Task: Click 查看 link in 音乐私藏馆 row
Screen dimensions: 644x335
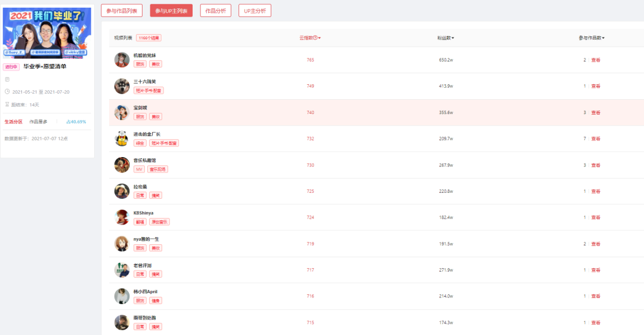Action: click(x=596, y=165)
